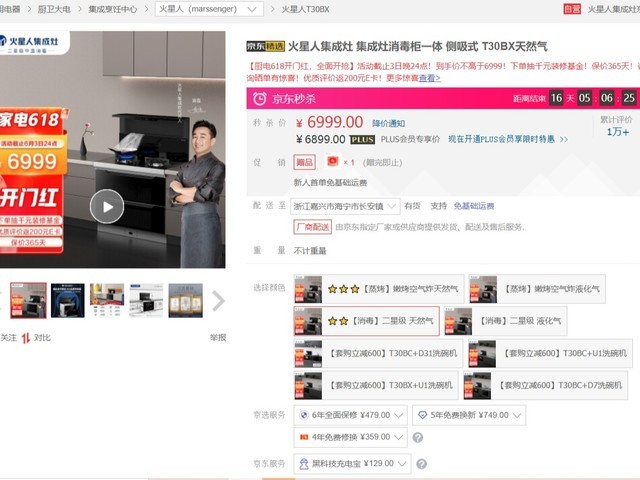Click the icon in 黑科技充电宝 option
This screenshot has width=640, height=480.
coord(304,464)
